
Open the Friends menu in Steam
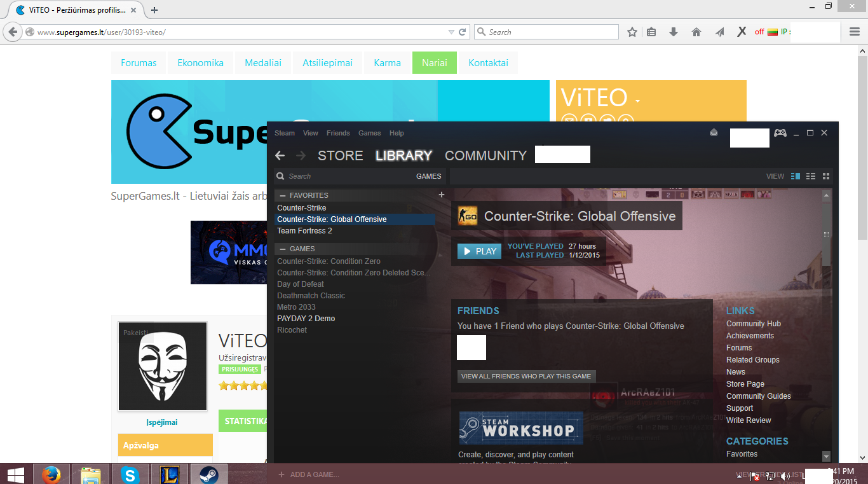338,133
